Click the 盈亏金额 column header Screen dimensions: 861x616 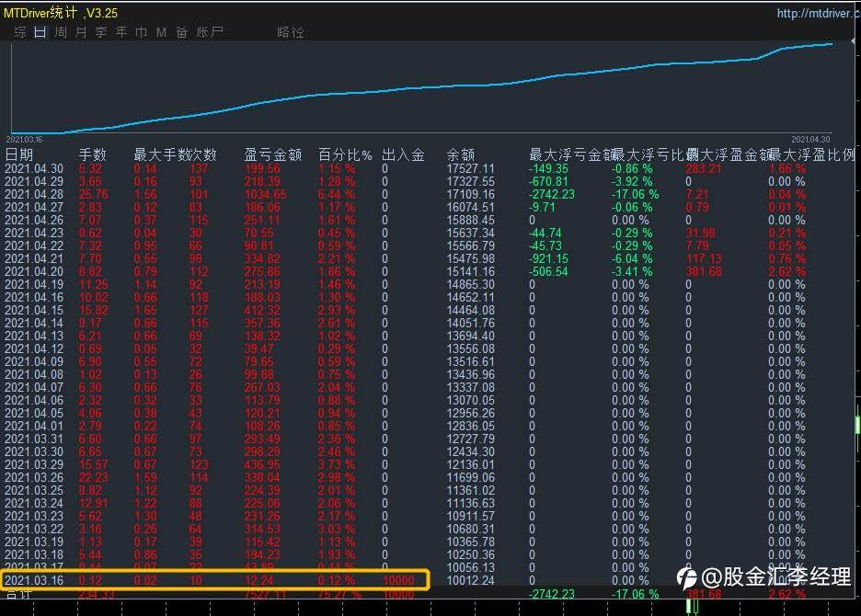point(273,154)
